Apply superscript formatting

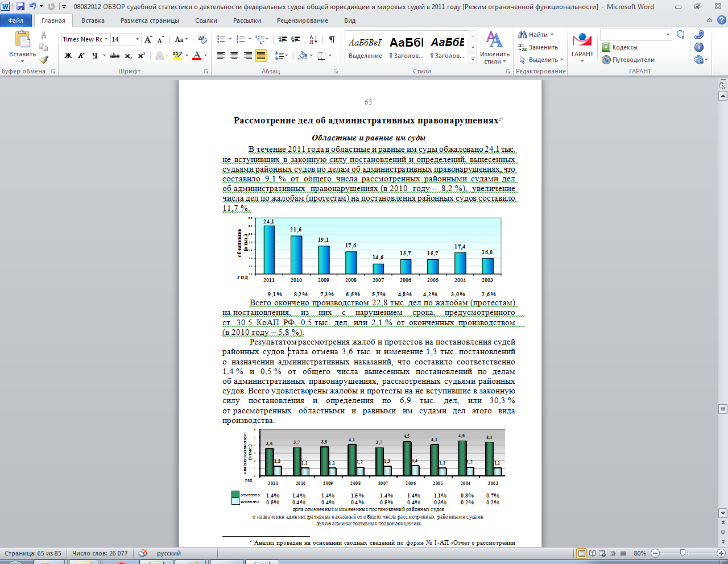click(x=142, y=56)
